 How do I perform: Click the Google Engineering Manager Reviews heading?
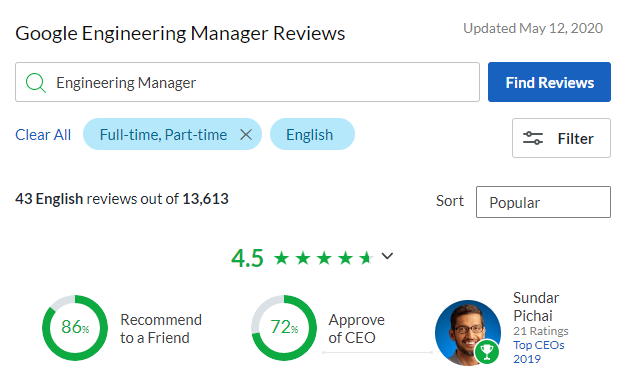tap(180, 34)
